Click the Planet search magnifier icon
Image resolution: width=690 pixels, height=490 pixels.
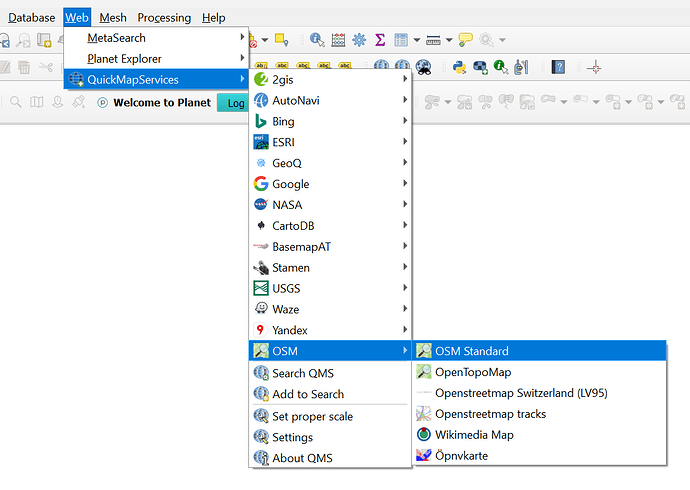coord(15,102)
